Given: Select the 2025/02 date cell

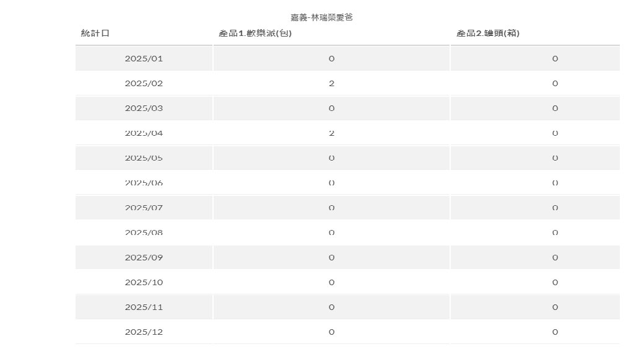Looking at the screenshot, I should 144,84.
